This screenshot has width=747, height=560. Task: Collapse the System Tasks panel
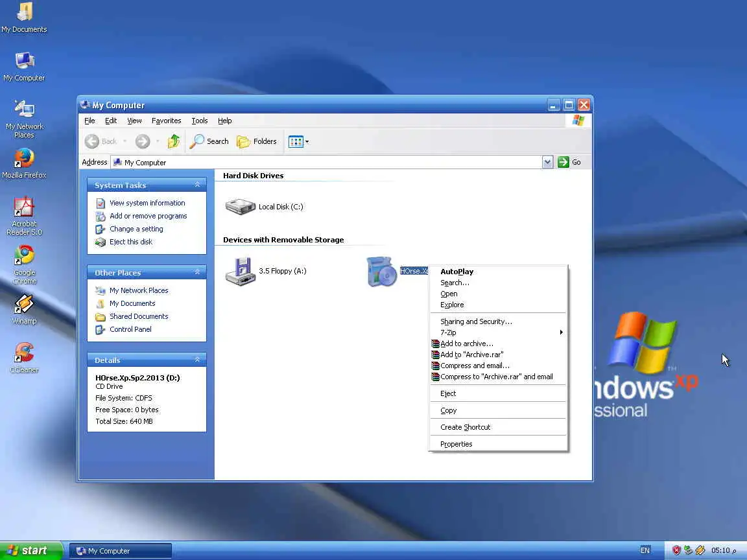pos(197,185)
